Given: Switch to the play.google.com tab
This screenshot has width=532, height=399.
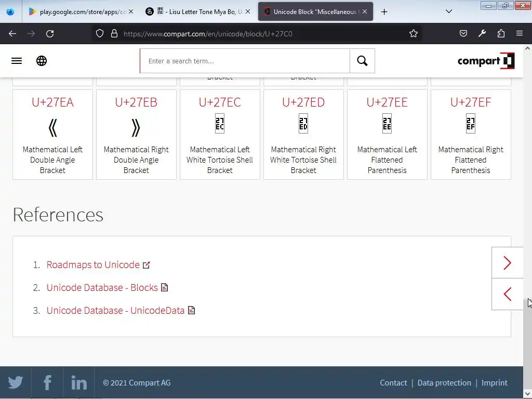Looking at the screenshot, I should click(82, 12).
